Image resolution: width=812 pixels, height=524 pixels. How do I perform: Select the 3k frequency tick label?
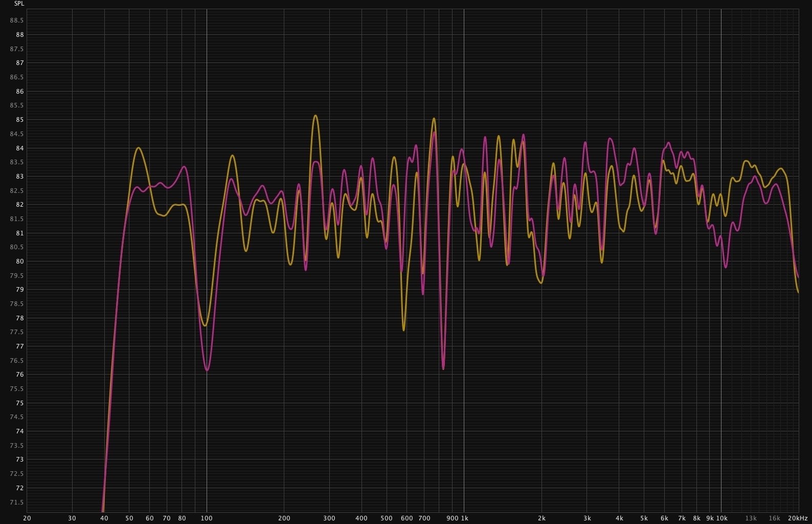point(587,518)
